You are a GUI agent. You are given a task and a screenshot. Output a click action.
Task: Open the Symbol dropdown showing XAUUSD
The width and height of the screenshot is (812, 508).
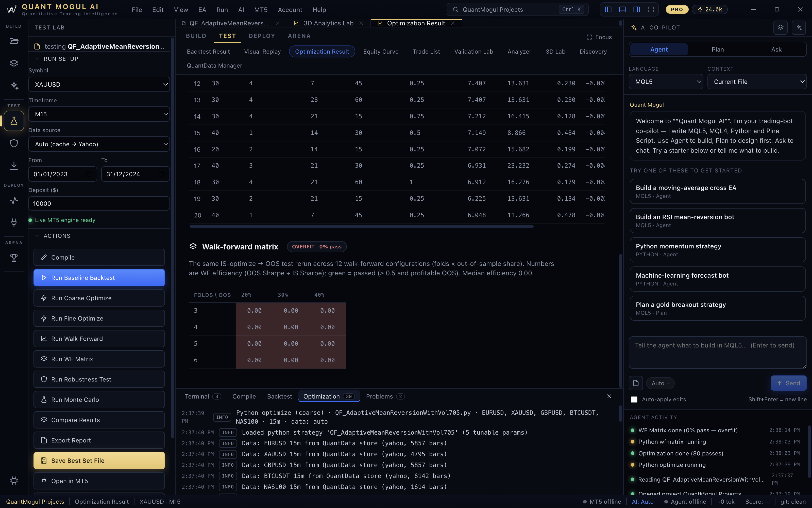[99, 84]
